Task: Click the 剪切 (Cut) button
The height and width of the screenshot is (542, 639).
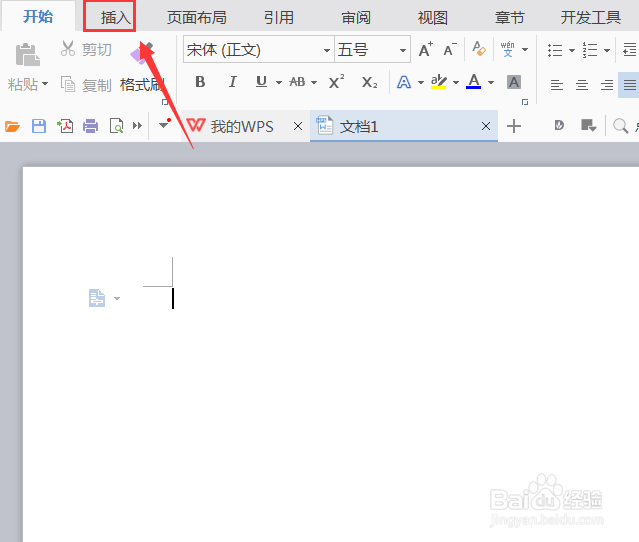Action: coord(86,49)
